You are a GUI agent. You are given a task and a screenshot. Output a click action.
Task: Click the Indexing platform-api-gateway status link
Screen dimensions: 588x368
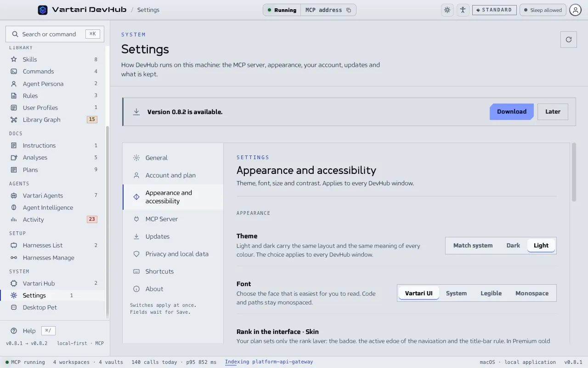(x=269, y=362)
